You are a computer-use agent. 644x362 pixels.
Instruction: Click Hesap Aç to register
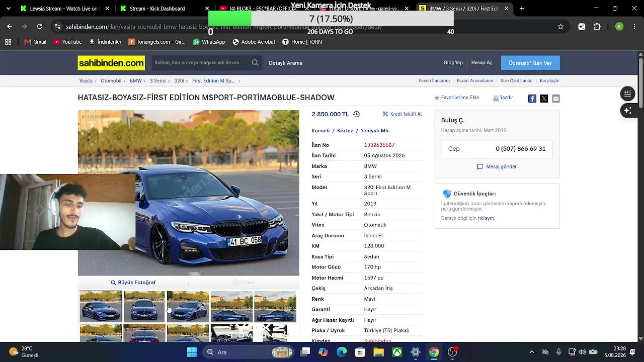click(481, 63)
